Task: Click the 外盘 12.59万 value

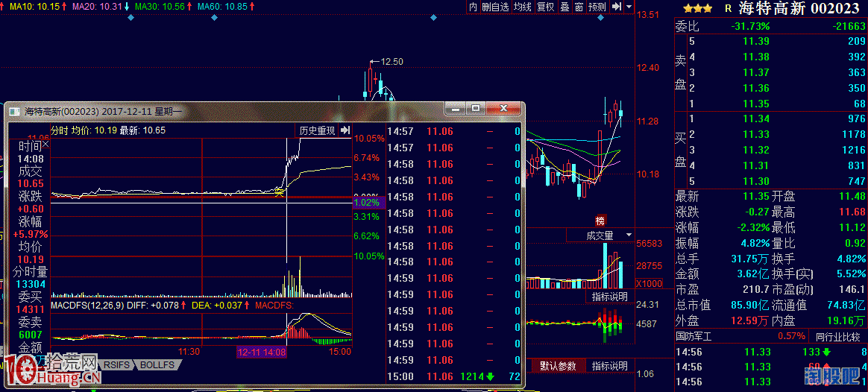Action: 749,320
